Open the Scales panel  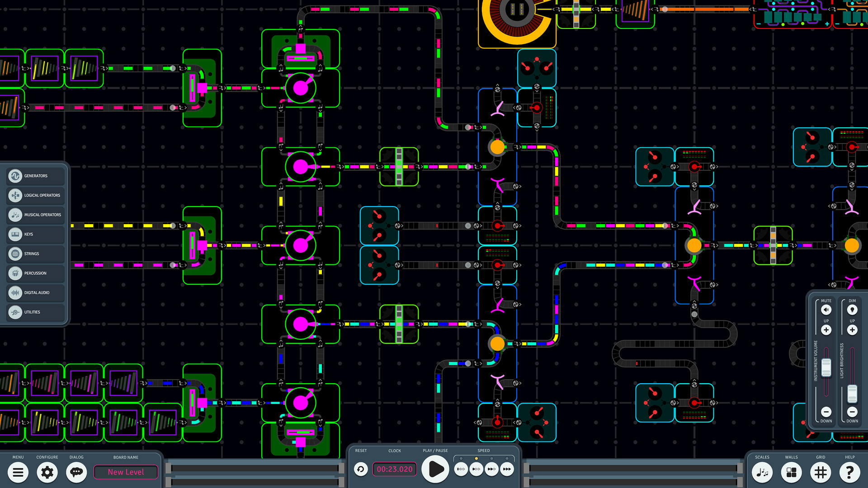pyautogui.click(x=762, y=472)
